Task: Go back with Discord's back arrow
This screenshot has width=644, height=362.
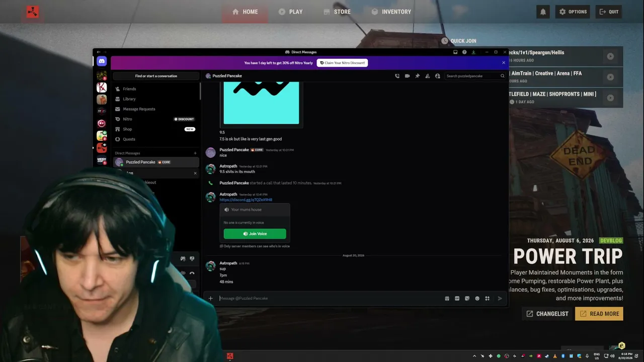Action: (99, 52)
